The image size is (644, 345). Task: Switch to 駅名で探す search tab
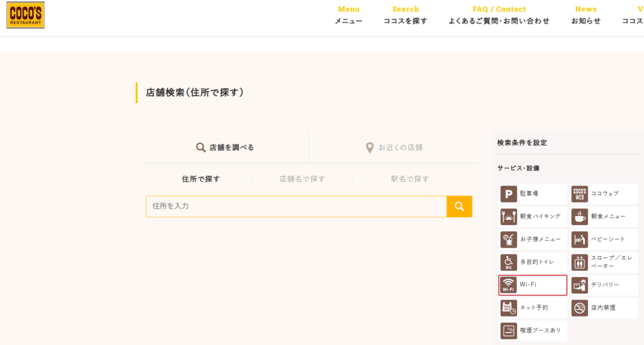410,179
